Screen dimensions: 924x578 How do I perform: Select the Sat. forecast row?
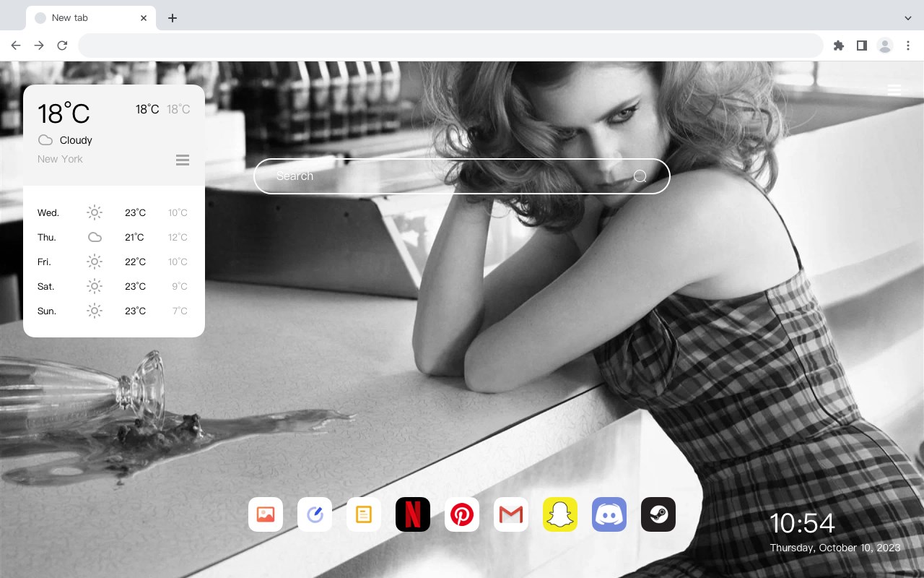click(x=114, y=286)
